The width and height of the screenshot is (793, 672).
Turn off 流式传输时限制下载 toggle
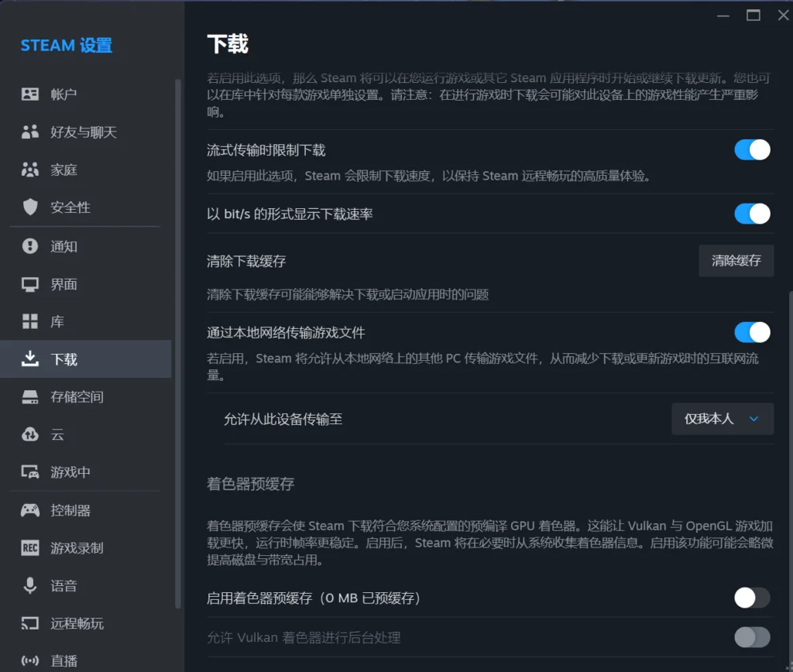(x=752, y=149)
